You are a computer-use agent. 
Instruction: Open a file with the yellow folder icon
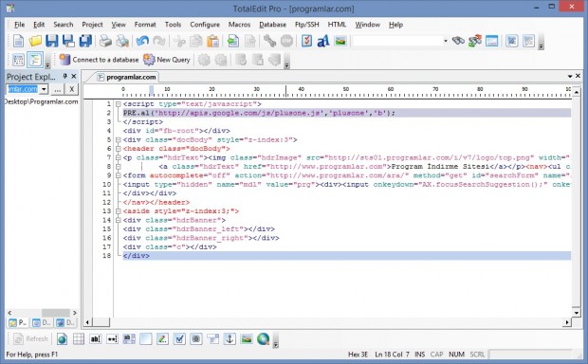[36, 41]
